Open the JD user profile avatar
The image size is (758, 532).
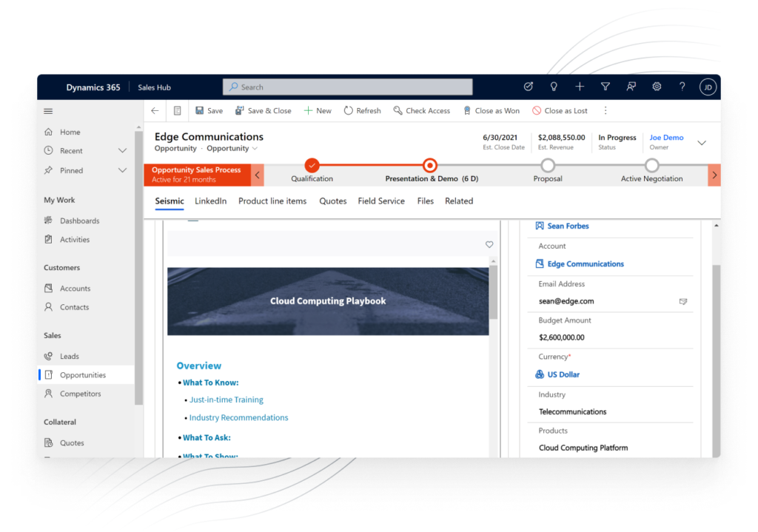(708, 87)
